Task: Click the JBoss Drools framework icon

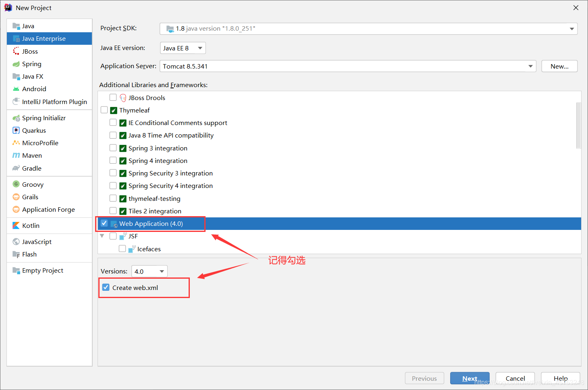Action: point(123,98)
